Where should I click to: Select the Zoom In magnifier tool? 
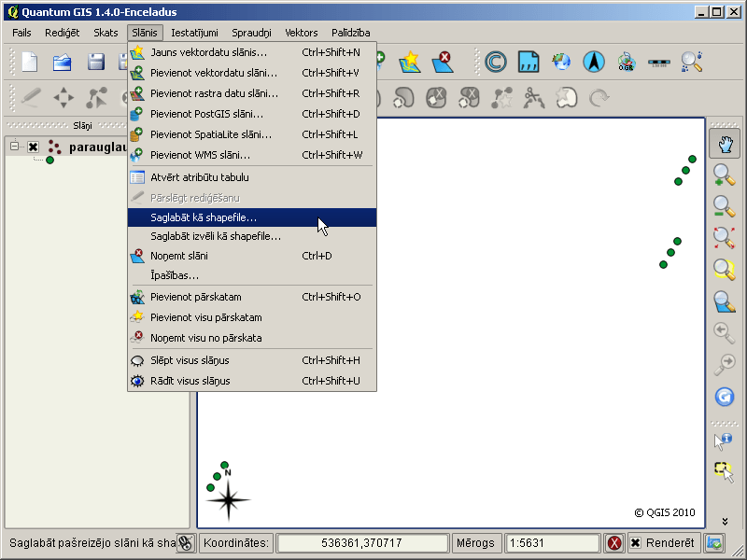(725, 175)
